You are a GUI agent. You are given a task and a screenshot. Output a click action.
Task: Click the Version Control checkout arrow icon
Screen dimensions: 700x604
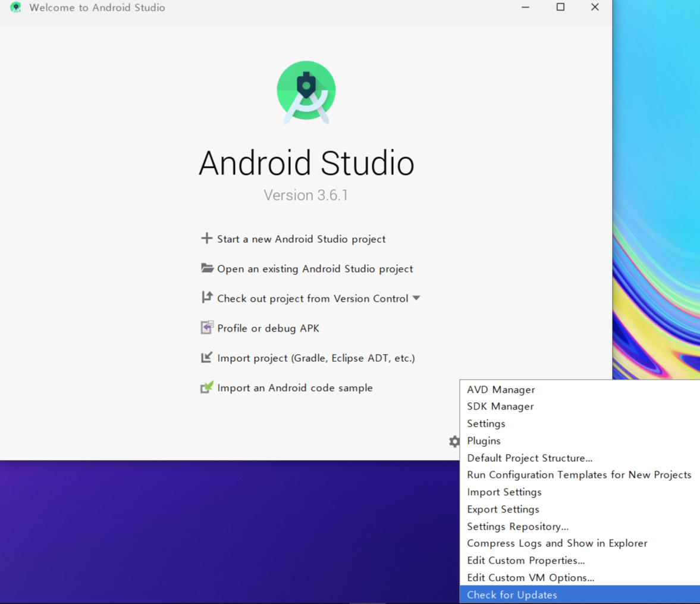click(x=207, y=297)
